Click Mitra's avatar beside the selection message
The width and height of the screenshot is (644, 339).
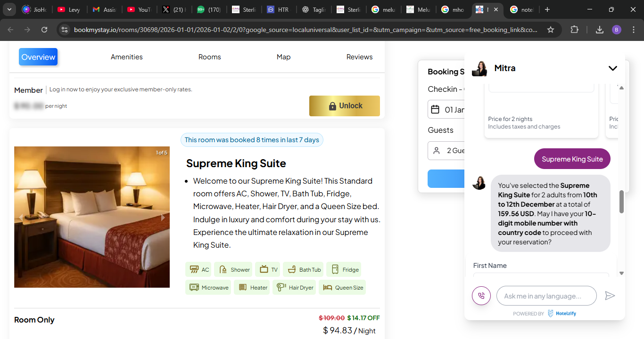pos(479,183)
